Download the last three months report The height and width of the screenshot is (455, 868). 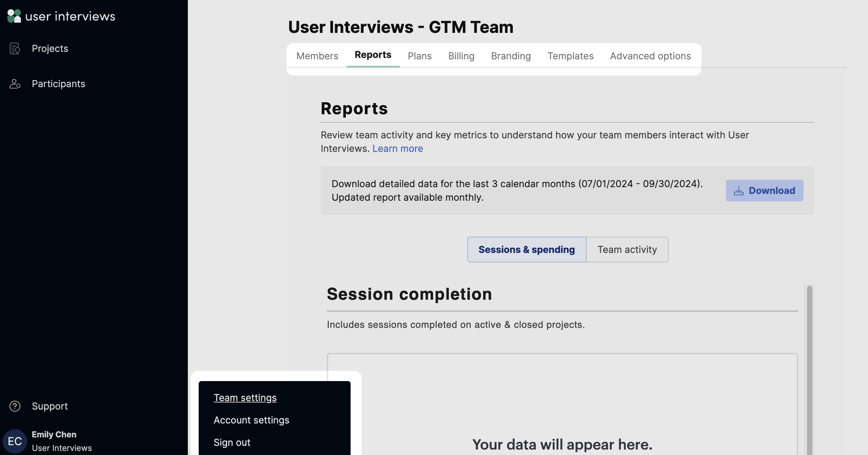(x=765, y=191)
